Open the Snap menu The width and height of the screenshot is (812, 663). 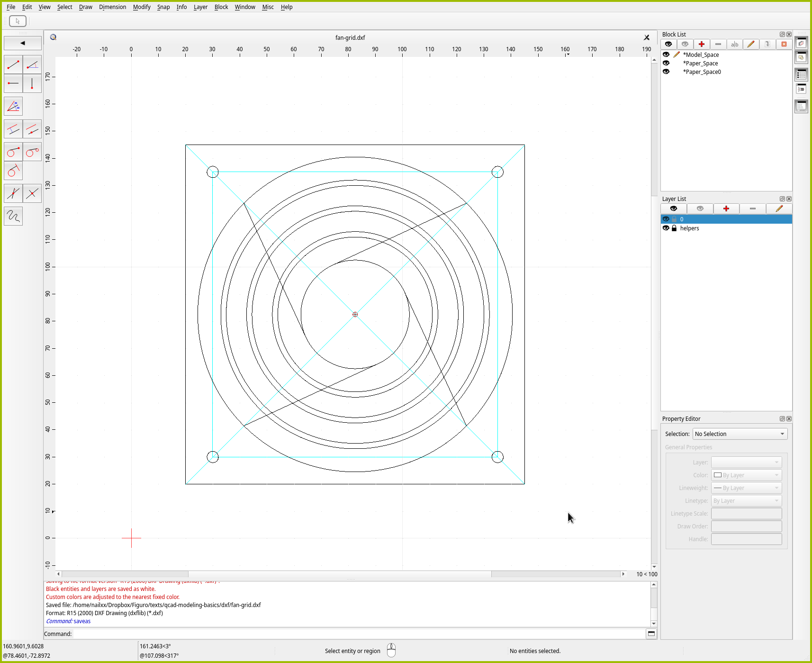click(x=163, y=7)
